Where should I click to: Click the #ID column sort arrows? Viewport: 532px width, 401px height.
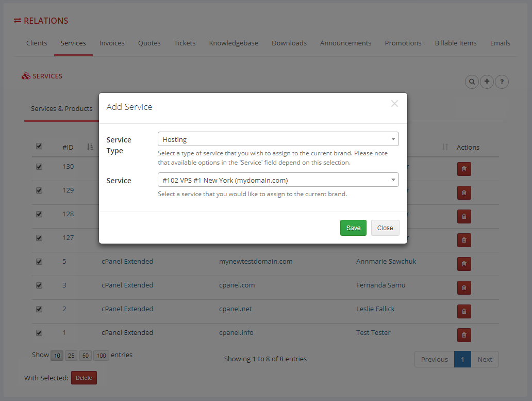click(x=89, y=147)
